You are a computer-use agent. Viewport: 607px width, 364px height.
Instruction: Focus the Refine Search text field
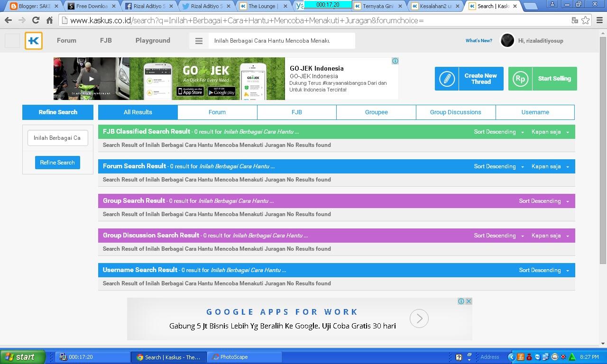(x=58, y=138)
